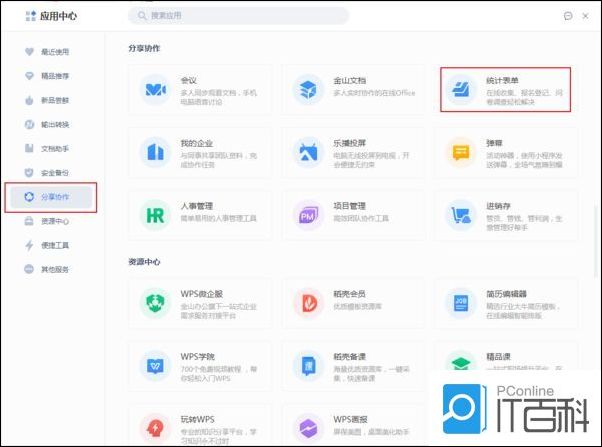Open the 统计表单 app icon

point(461,90)
